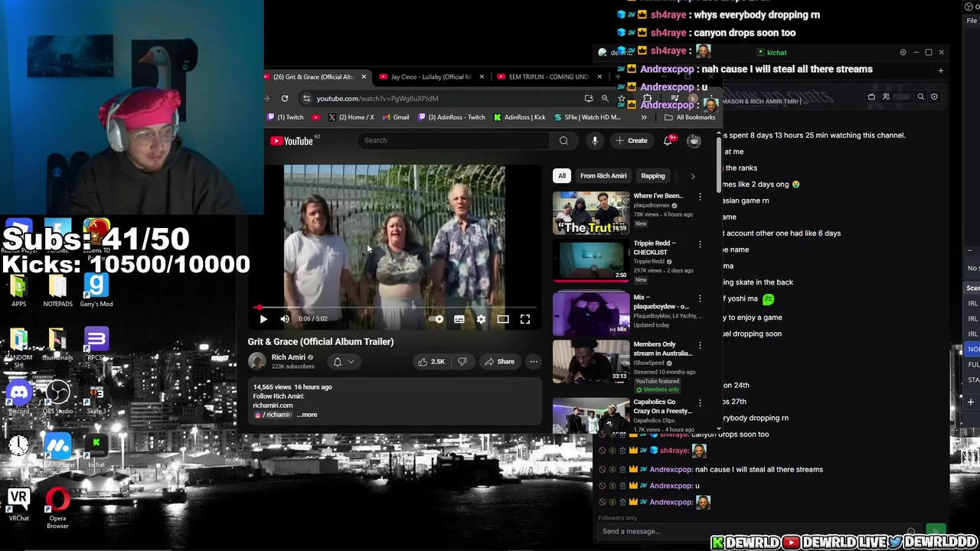The height and width of the screenshot is (551, 980).
Task: Open Opera Browser desktop shortcut
Action: pos(57,508)
